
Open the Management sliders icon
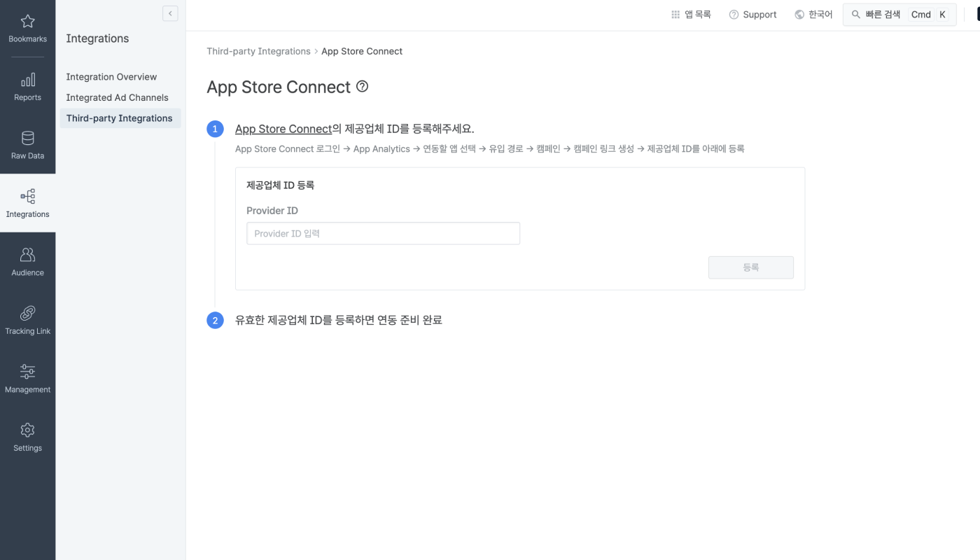point(27,372)
